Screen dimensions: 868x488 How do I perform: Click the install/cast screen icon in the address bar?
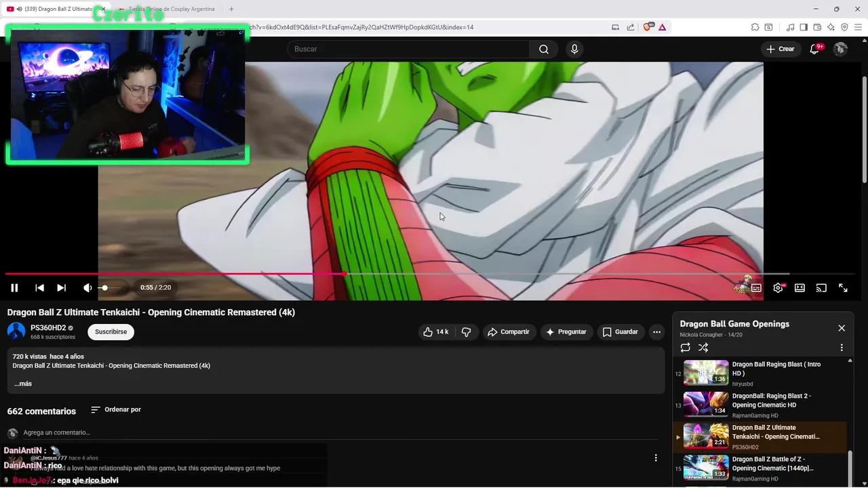615,27
